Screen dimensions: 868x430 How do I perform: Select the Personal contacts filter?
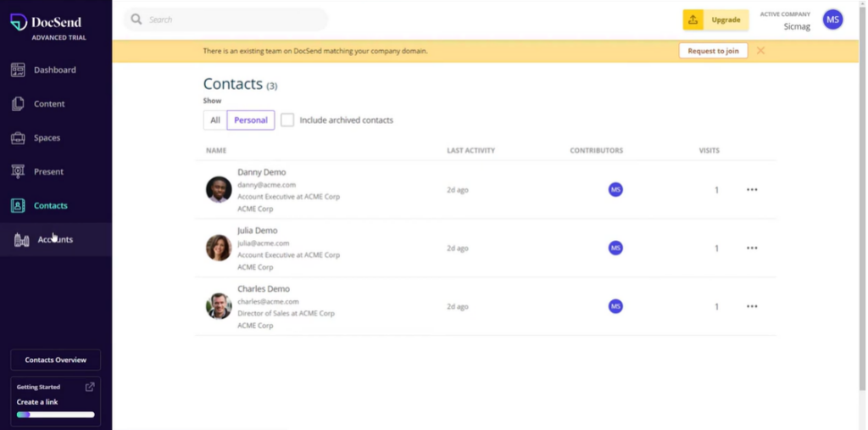click(x=251, y=120)
